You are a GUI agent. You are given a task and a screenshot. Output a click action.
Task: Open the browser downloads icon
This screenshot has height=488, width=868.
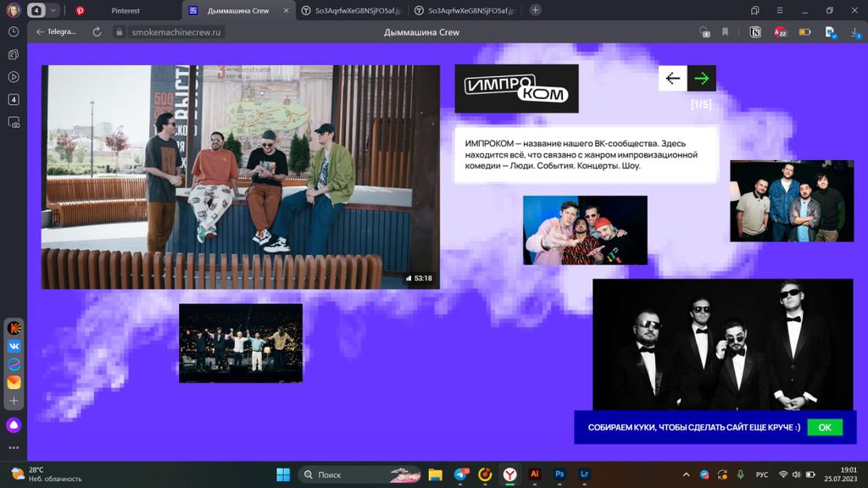pyautogui.click(x=856, y=32)
